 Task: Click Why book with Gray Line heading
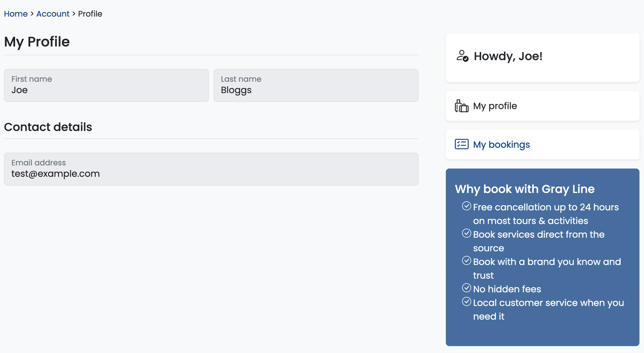click(x=525, y=189)
